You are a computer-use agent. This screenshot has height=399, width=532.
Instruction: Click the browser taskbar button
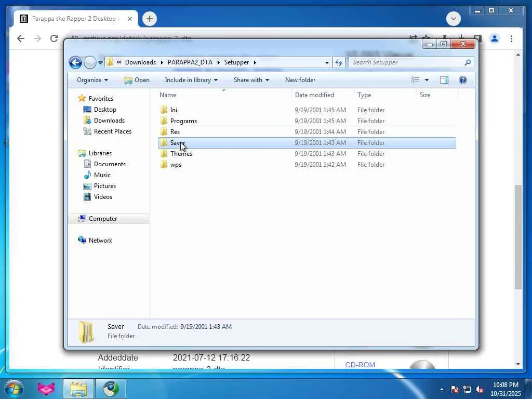[x=111, y=389]
